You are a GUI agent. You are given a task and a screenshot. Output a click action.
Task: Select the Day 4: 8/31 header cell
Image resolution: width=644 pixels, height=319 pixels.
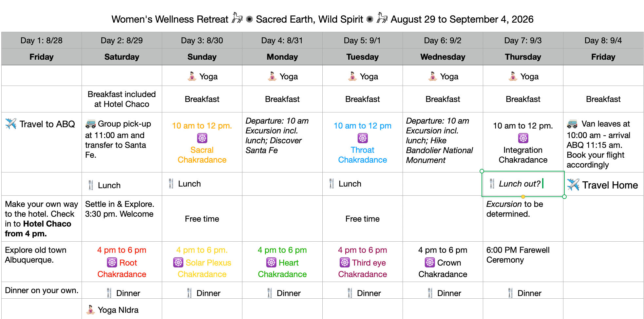point(282,40)
